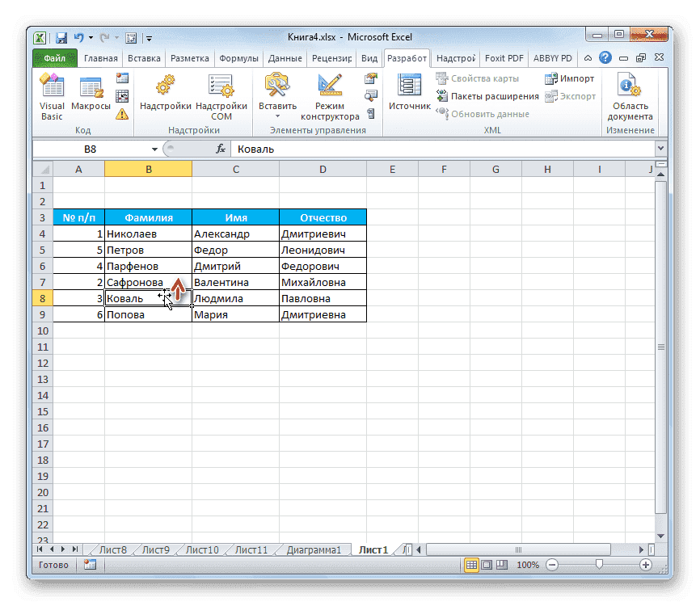Switch to Normal view in status bar
This screenshot has height=606, width=700.
click(471, 565)
